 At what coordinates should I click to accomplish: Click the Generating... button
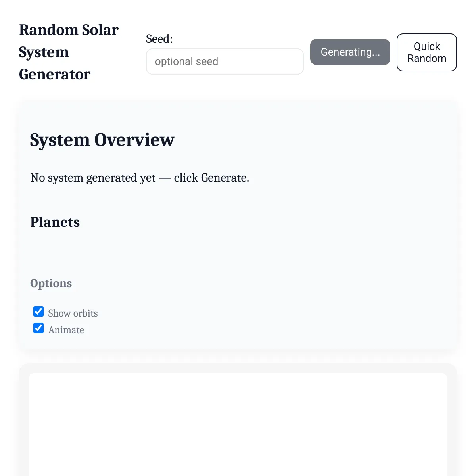coord(350,52)
